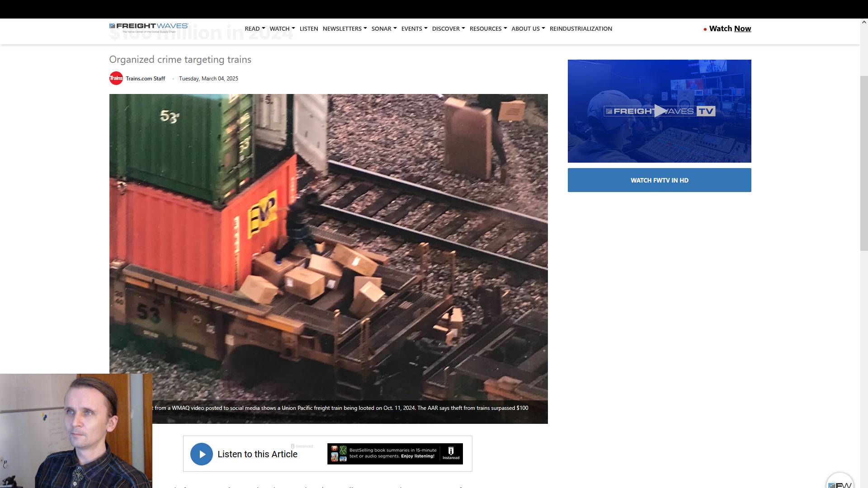The width and height of the screenshot is (868, 488).
Task: Open the SONAR dropdown
Action: (384, 28)
